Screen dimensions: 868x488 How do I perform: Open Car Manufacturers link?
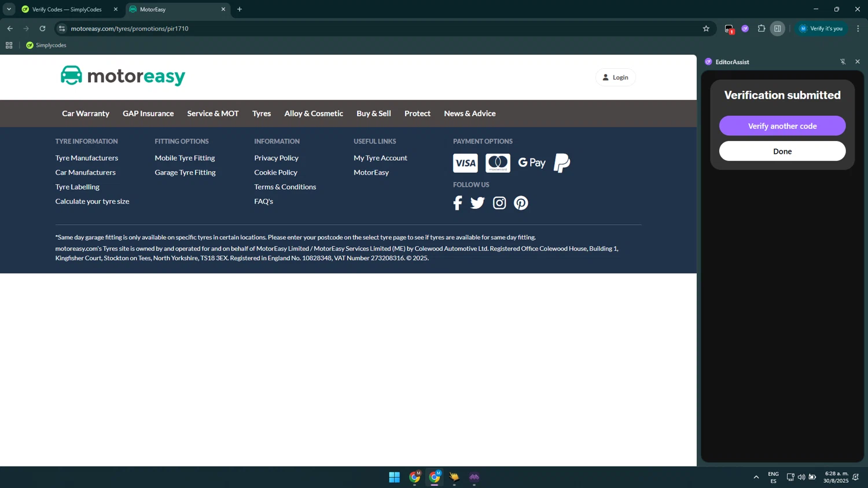(86, 172)
